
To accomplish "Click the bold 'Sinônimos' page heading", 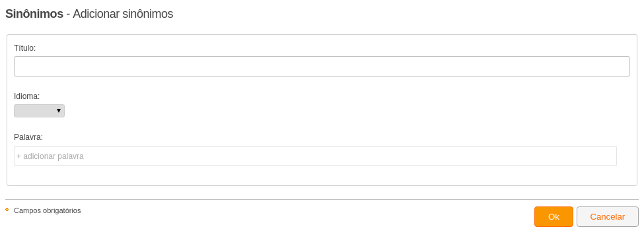I will [x=34, y=14].
